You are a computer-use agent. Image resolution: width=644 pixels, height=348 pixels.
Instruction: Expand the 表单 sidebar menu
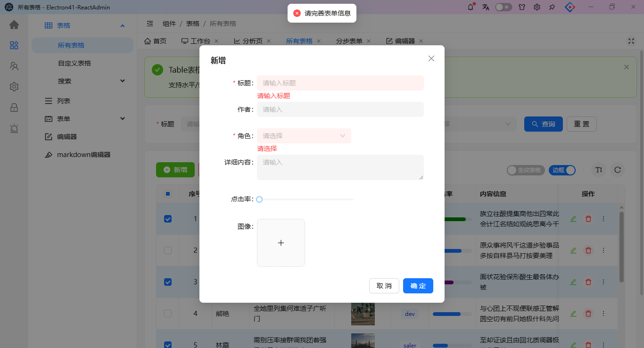83,119
